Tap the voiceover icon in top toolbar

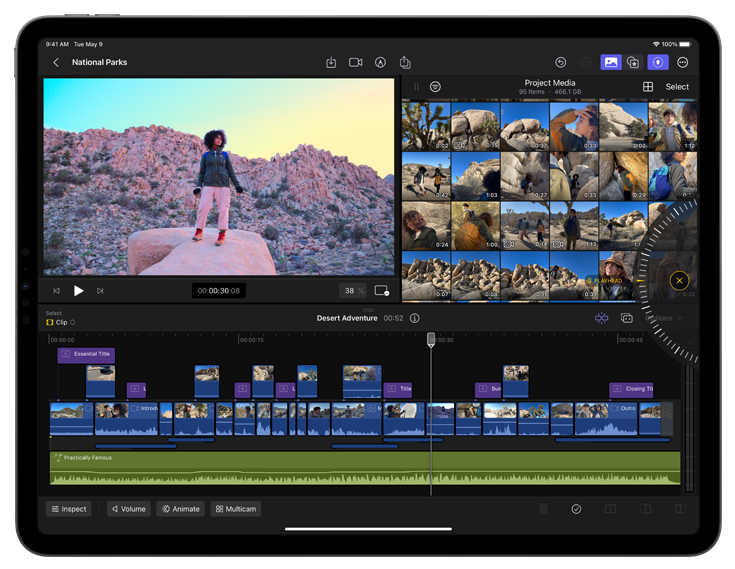pos(380,62)
